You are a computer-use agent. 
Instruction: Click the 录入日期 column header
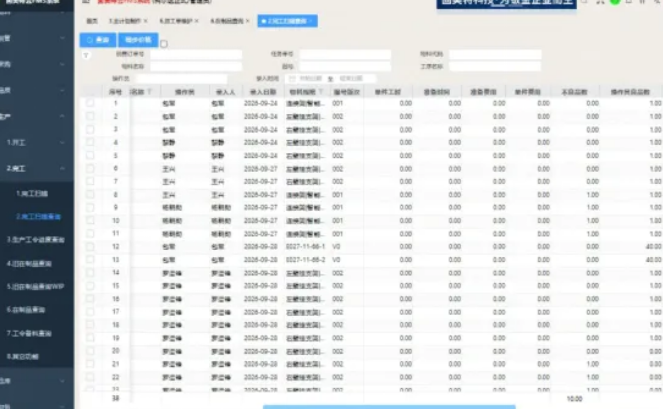263,92
